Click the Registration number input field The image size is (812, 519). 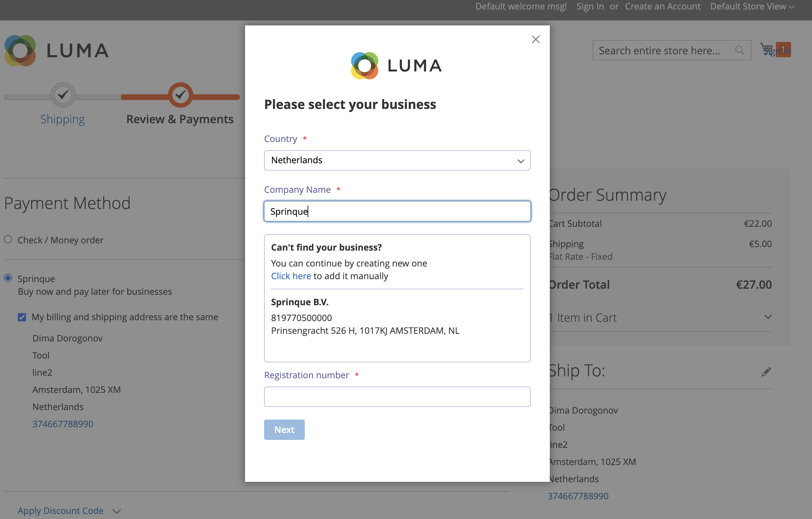(397, 396)
